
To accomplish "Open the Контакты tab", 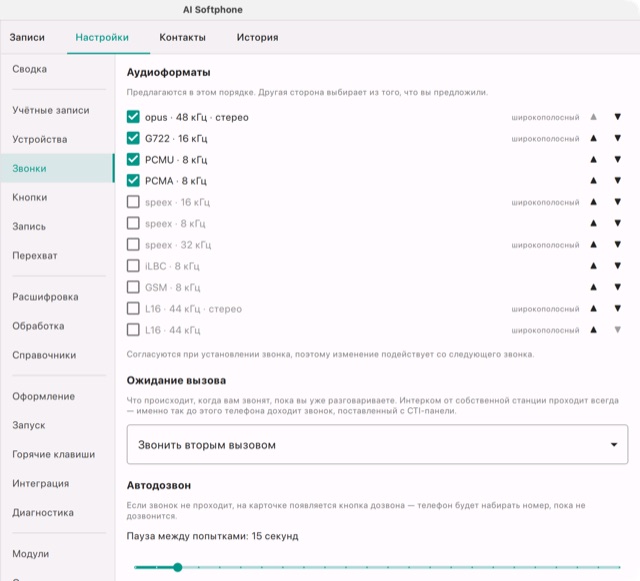I will tap(182, 37).
